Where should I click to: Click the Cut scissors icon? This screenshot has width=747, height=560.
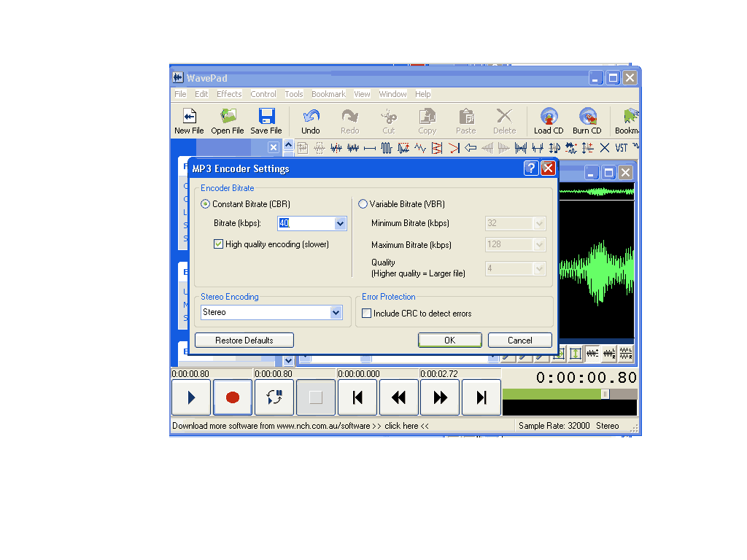389,121
